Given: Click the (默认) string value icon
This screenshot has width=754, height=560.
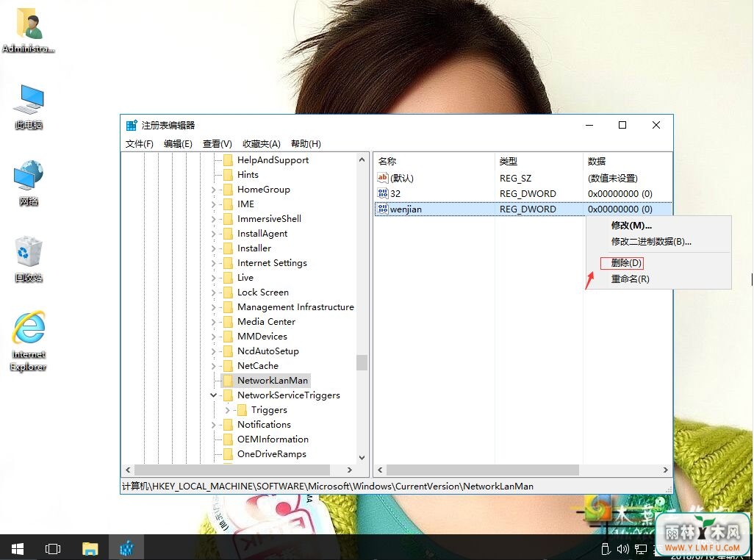Looking at the screenshot, I should pyautogui.click(x=382, y=178).
